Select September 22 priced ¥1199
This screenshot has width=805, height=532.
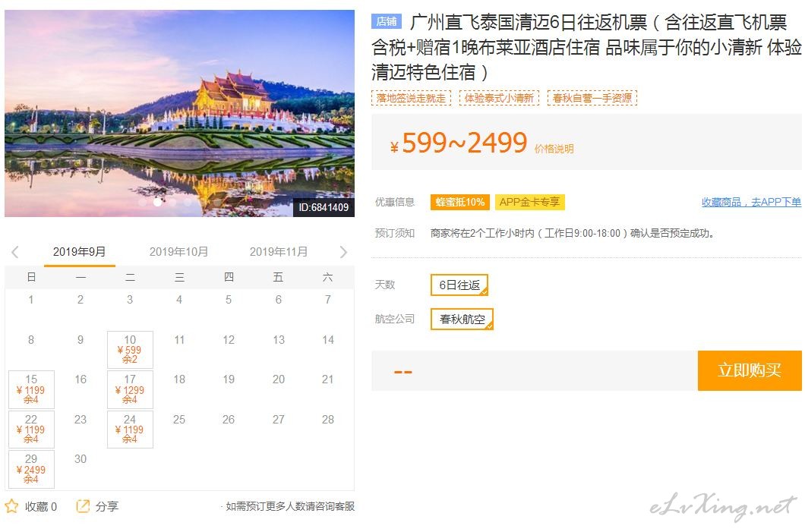(31, 430)
